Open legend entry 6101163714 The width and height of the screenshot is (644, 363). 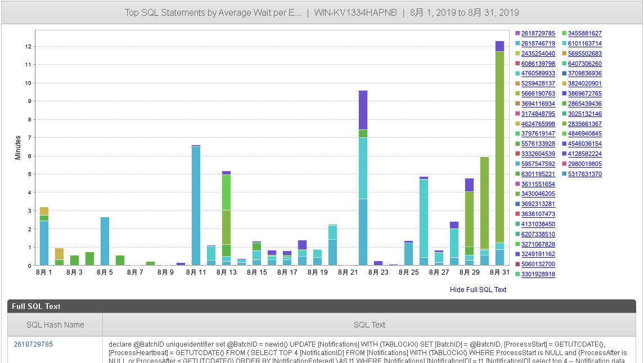pyautogui.click(x=585, y=43)
